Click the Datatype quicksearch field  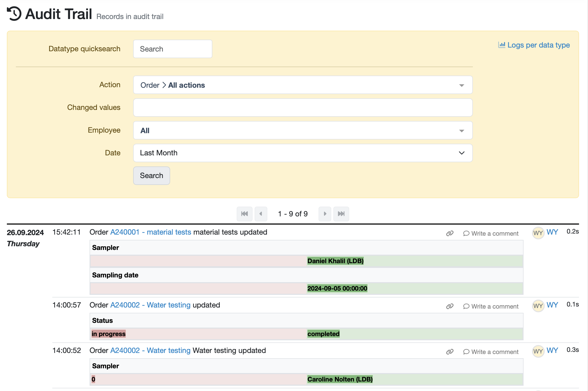point(172,49)
